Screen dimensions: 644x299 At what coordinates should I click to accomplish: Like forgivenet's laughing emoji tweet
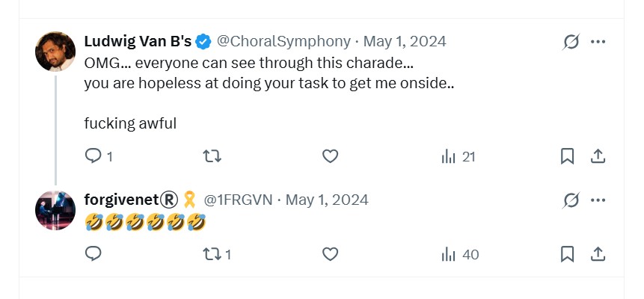[x=330, y=254]
